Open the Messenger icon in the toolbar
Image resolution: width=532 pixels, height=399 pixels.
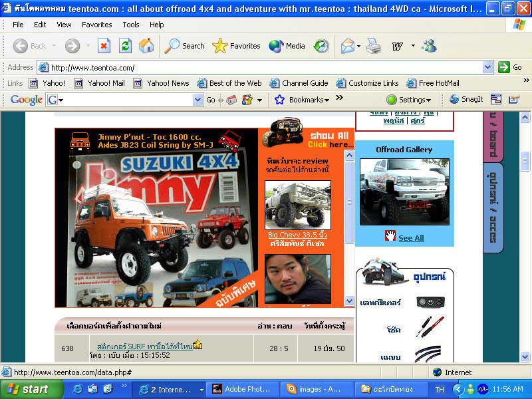tap(429, 46)
